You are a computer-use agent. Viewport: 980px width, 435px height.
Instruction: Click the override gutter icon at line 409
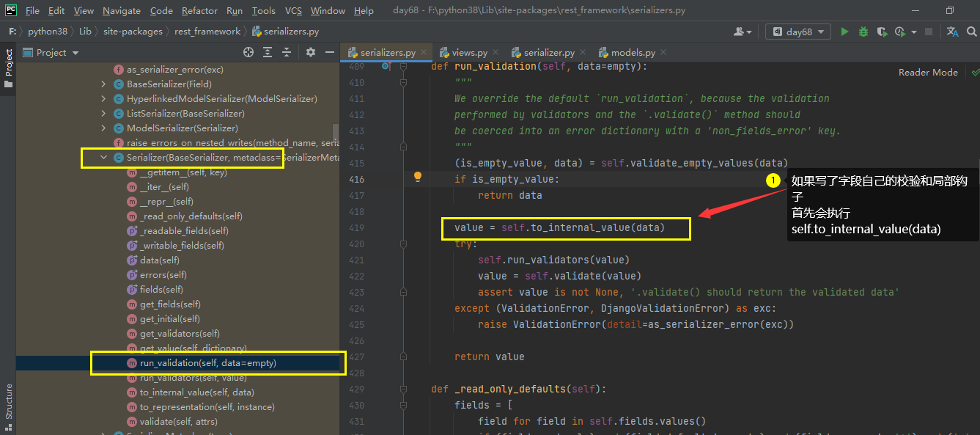387,66
